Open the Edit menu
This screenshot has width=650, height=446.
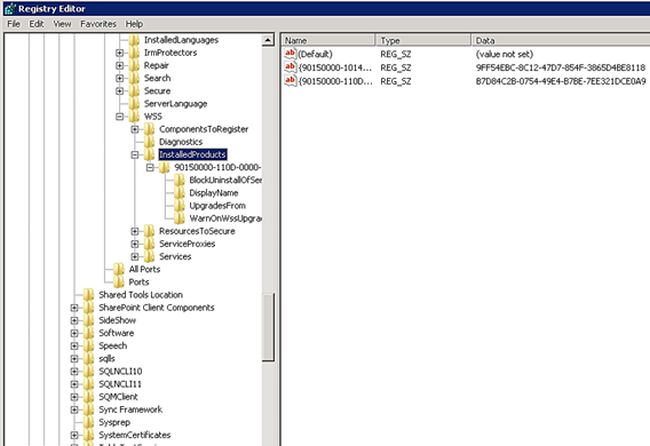[36, 24]
